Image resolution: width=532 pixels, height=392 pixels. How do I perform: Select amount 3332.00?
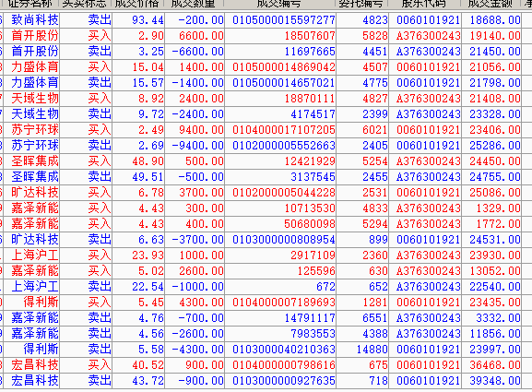499,318
